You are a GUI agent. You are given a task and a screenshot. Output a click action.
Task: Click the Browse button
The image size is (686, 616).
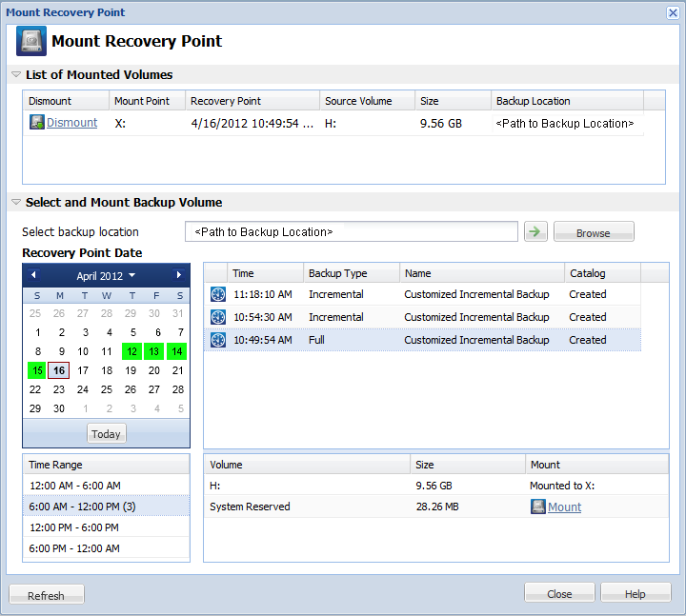tap(593, 232)
